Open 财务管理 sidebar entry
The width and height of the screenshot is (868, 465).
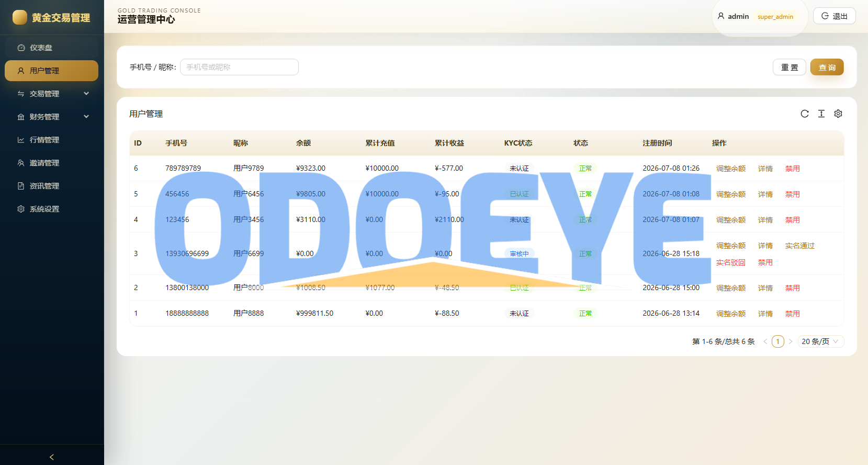coord(51,117)
